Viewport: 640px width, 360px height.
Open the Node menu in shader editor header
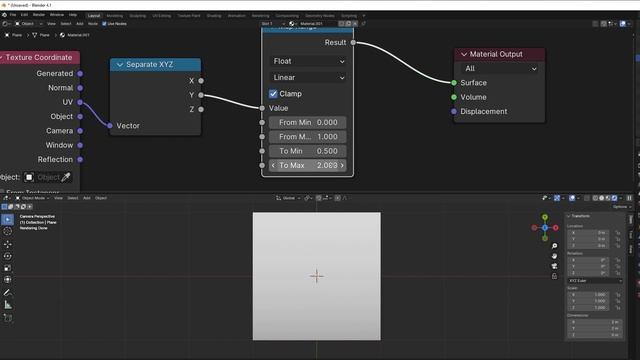(x=93, y=24)
